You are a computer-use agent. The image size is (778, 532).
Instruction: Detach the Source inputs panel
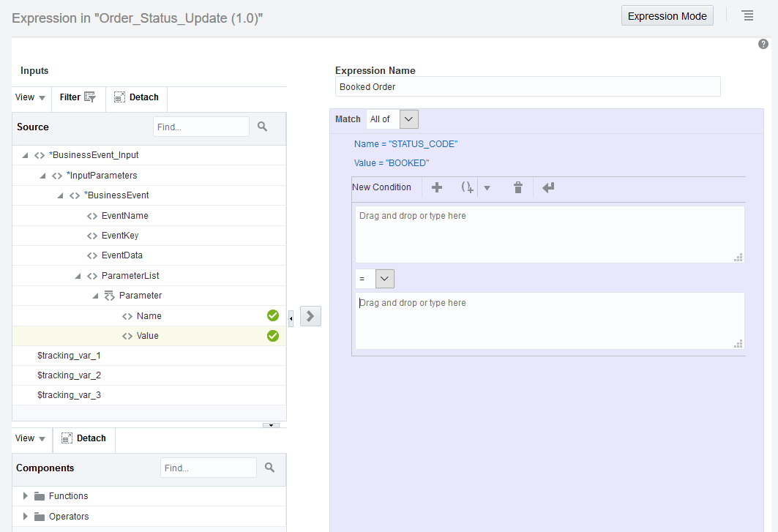pyautogui.click(x=136, y=97)
